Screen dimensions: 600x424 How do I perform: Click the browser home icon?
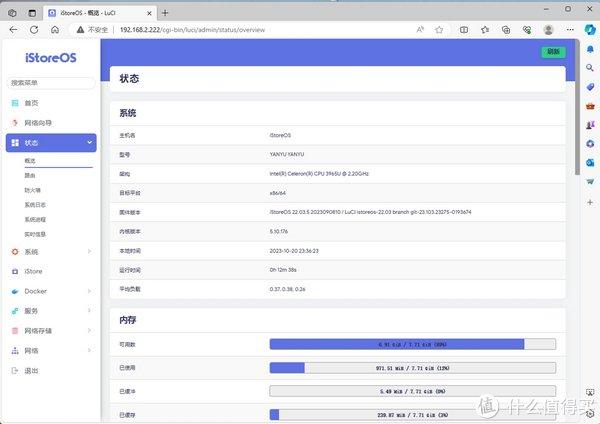coord(55,29)
